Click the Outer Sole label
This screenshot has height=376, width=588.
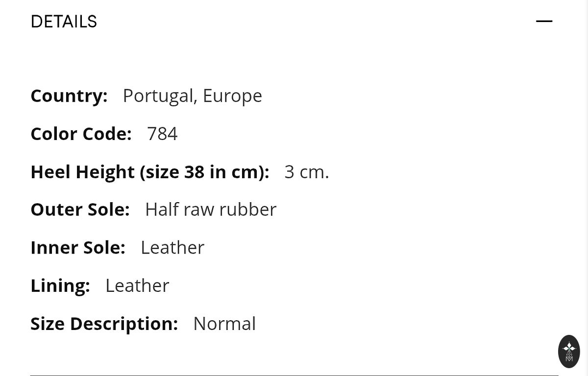pos(80,210)
